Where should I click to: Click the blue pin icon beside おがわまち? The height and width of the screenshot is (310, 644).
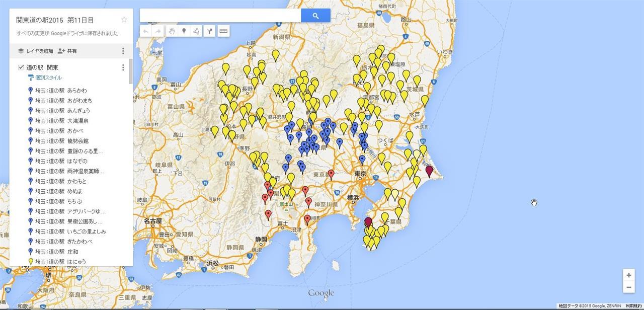point(31,101)
